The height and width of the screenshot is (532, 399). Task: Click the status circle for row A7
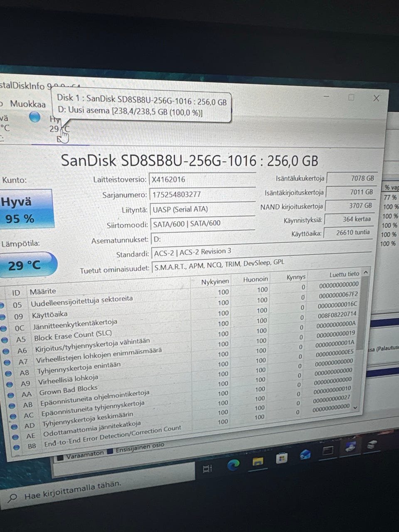point(7,362)
